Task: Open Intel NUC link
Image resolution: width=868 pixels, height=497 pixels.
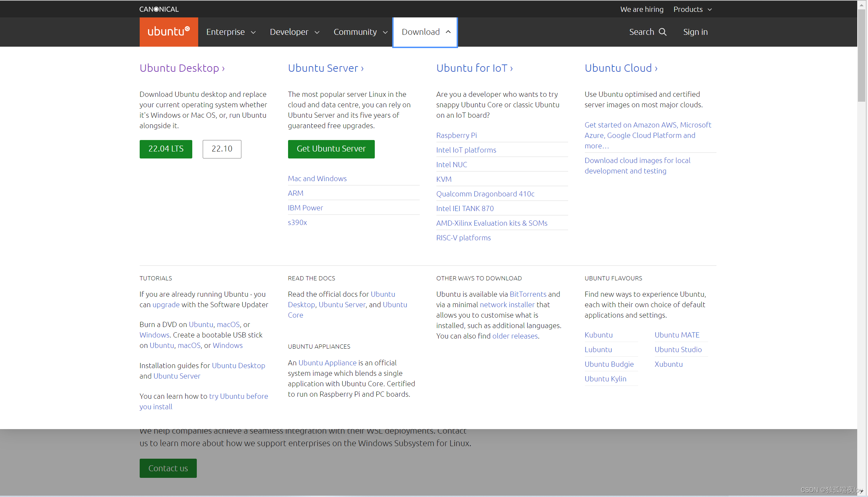Action: pyautogui.click(x=452, y=164)
